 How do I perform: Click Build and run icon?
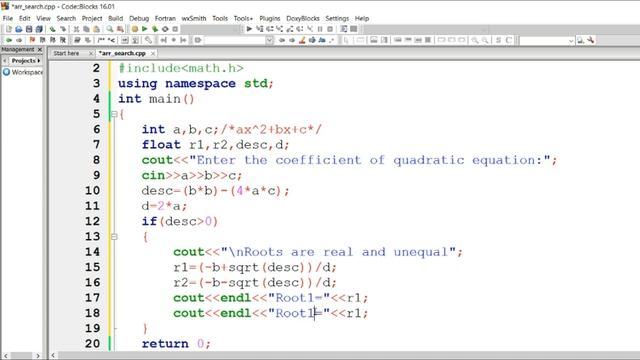click(155, 29)
